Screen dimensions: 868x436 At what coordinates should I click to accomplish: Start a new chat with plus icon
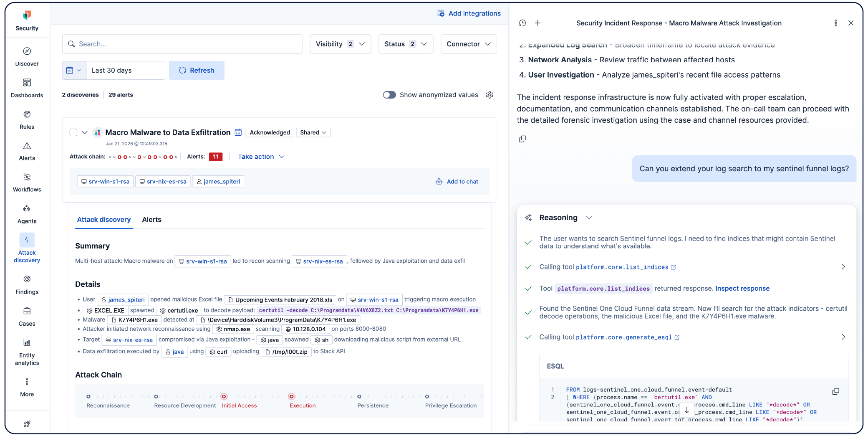[x=537, y=23]
